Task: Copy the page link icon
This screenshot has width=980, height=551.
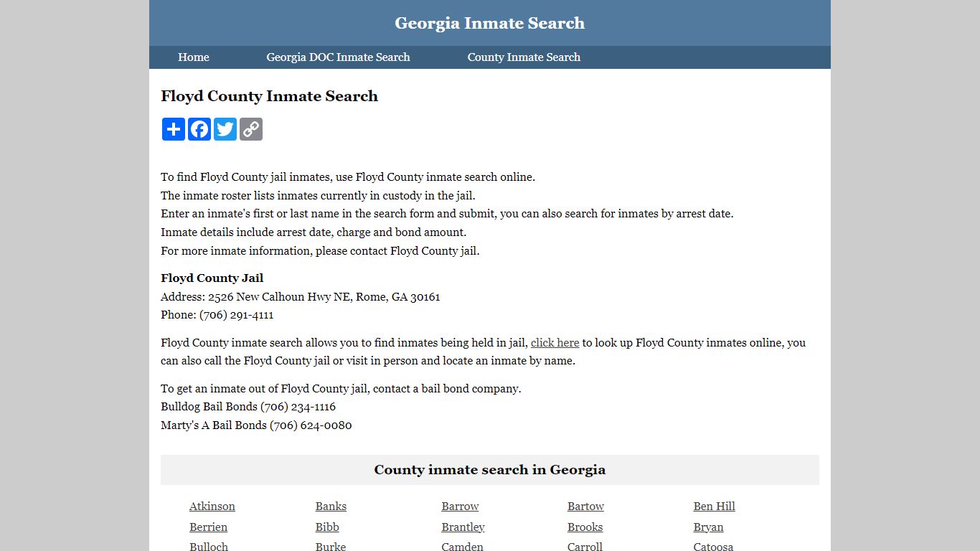Action: tap(250, 129)
